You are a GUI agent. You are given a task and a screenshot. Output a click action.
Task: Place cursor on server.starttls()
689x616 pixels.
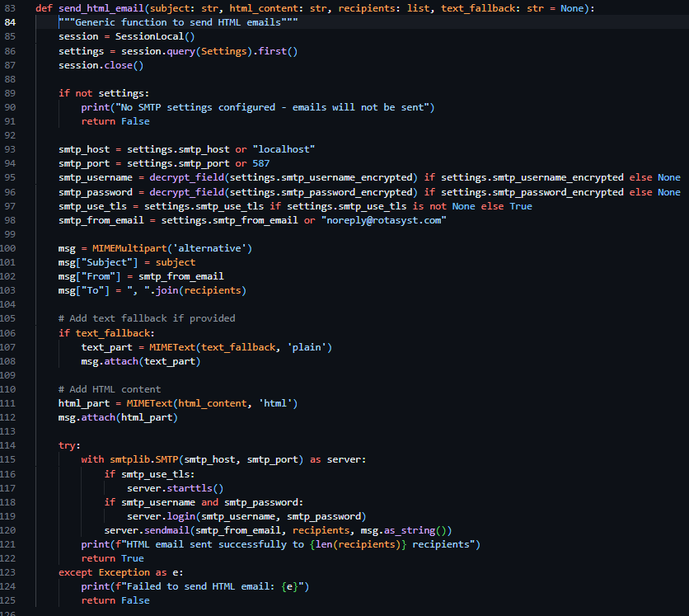[175, 488]
